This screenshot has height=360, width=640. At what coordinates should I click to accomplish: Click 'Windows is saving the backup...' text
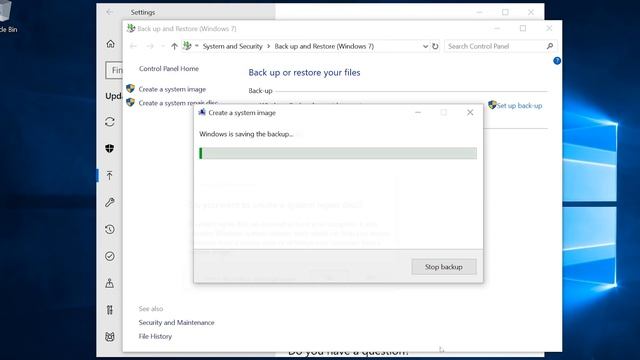(246, 134)
